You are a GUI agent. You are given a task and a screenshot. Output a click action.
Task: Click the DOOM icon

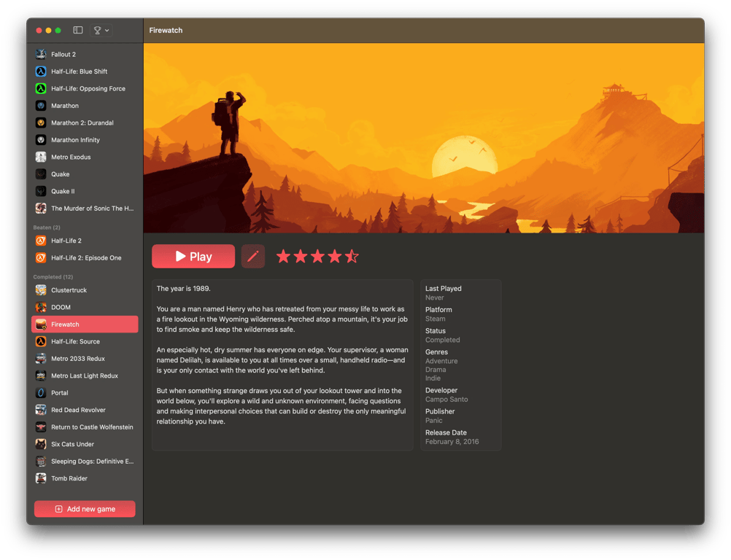pyautogui.click(x=41, y=307)
